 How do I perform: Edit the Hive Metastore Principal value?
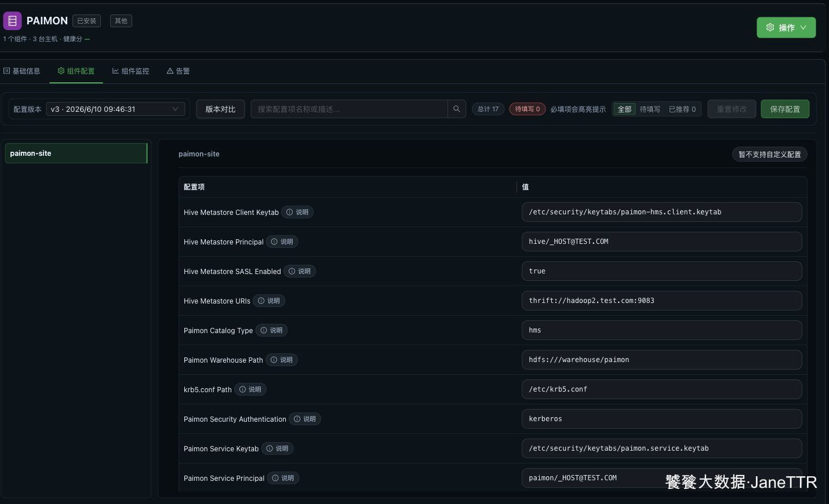click(x=661, y=242)
